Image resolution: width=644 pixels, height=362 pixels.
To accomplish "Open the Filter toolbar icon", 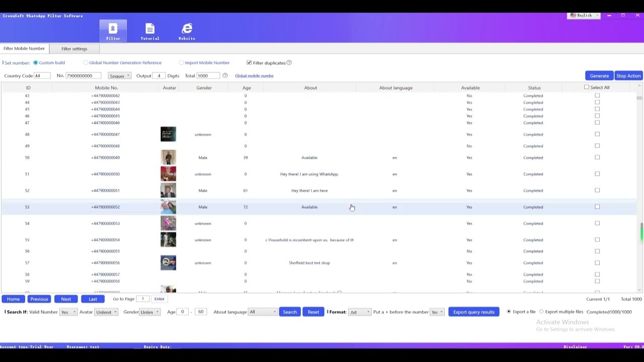I will [x=113, y=31].
